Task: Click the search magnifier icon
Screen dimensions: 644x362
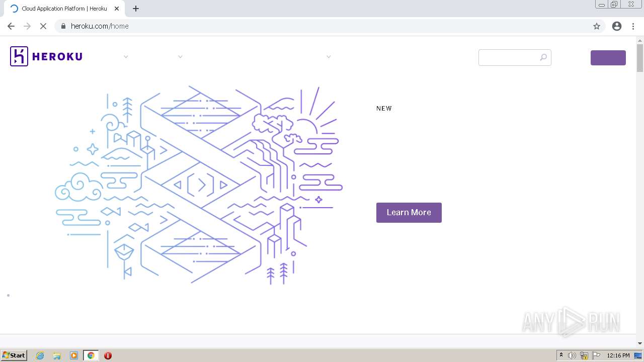Action: click(543, 57)
